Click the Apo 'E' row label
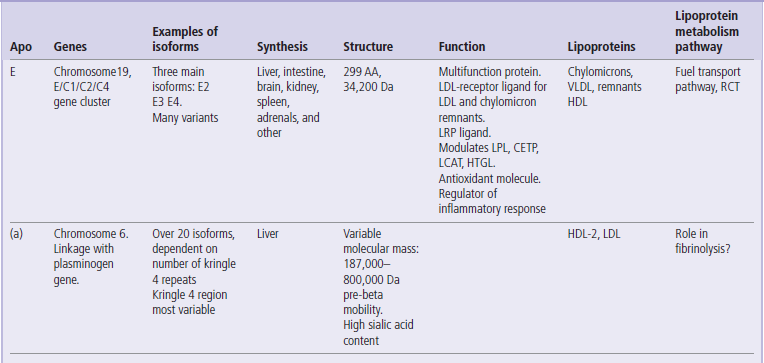Image resolution: width=764 pixels, height=363 pixels. [x=13, y=72]
